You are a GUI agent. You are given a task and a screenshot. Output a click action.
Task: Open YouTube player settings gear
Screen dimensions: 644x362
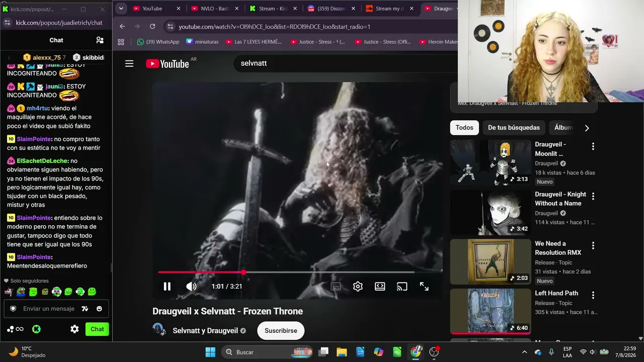click(x=358, y=287)
